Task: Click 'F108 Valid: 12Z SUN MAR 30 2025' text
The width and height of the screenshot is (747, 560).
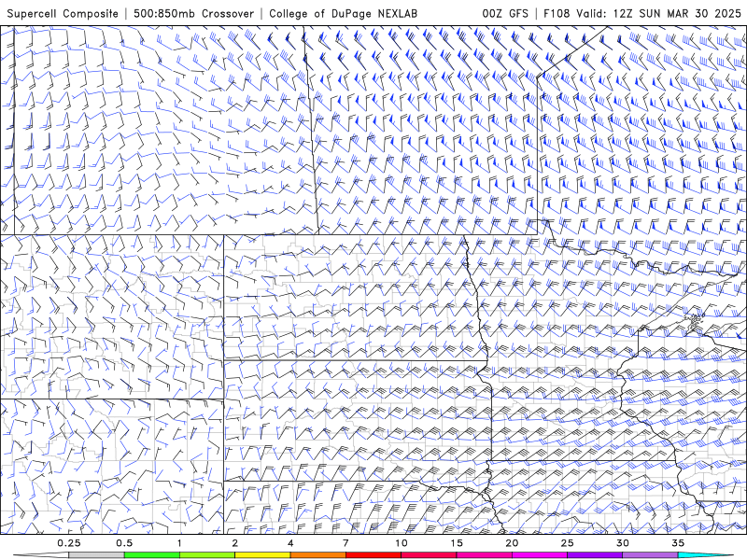Action: point(642,14)
